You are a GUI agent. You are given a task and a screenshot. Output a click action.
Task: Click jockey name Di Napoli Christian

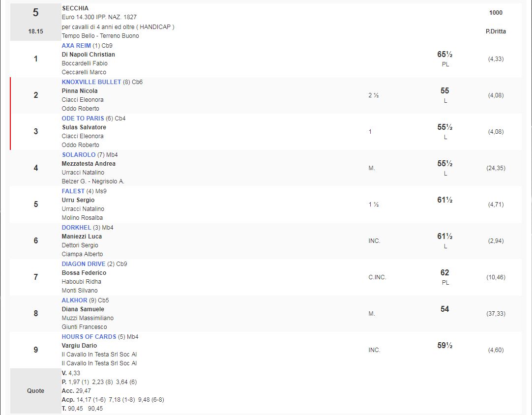coord(89,55)
